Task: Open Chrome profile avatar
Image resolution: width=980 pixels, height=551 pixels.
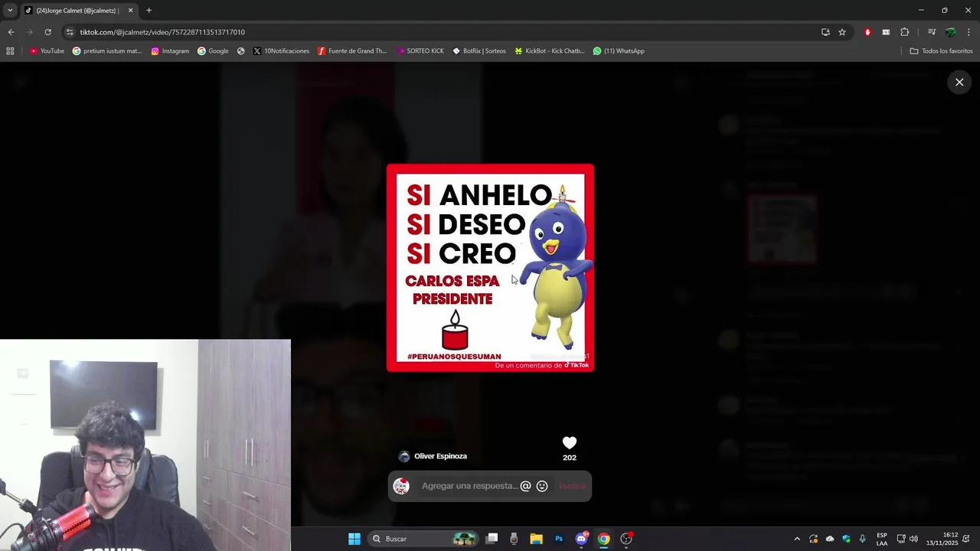Action: coord(950,32)
